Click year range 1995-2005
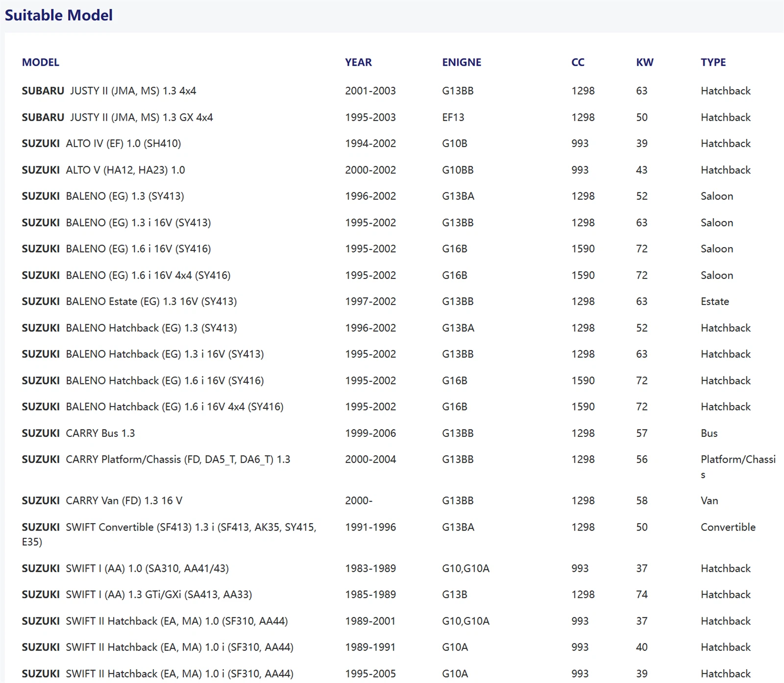784x683 pixels. point(370,674)
